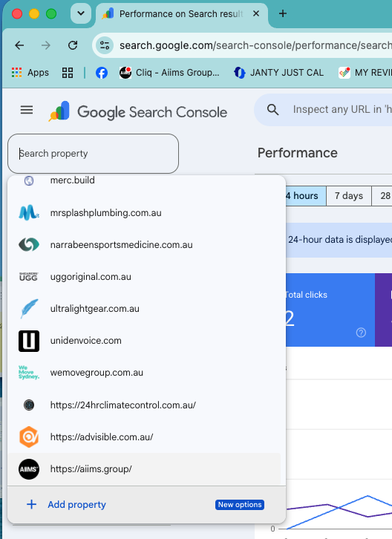
Task: Select the Performance on Search results tab
Action: click(x=180, y=14)
